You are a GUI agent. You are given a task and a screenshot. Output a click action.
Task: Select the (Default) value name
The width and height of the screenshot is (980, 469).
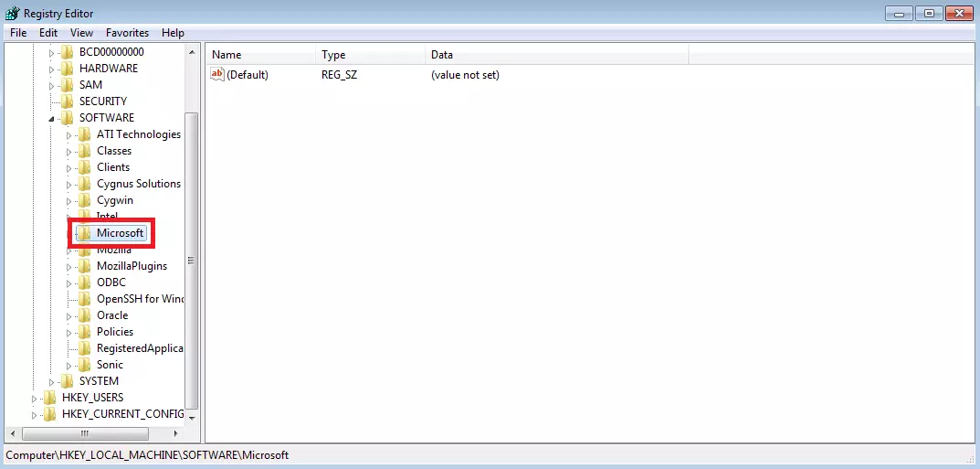(x=248, y=75)
